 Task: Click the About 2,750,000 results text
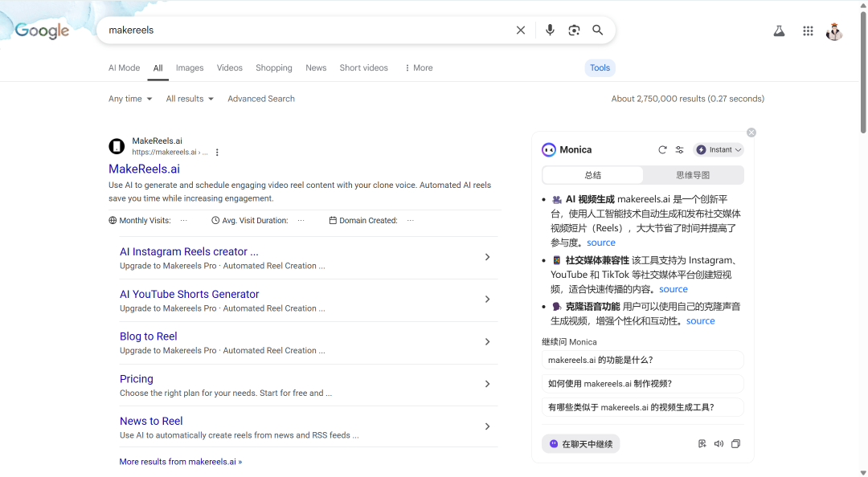click(687, 99)
